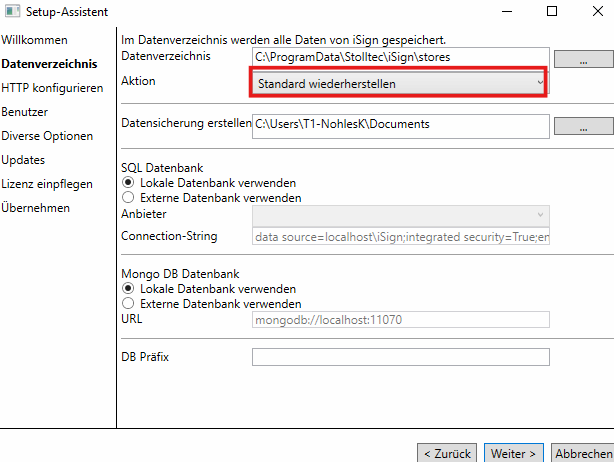Click the Mongo DB Datenbank heading text
This screenshot has height=462, width=614.
pyautogui.click(x=180, y=274)
